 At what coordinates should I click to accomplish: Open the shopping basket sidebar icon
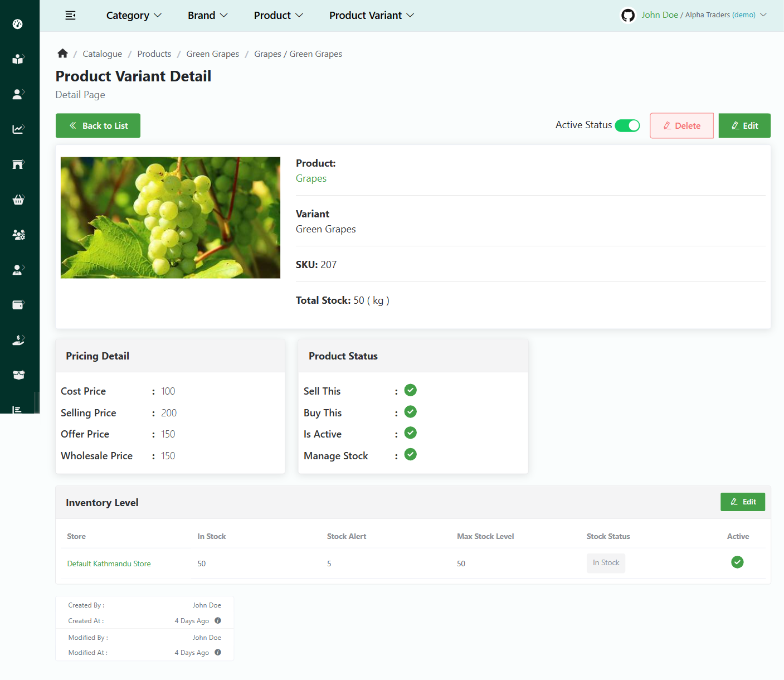[x=18, y=200]
